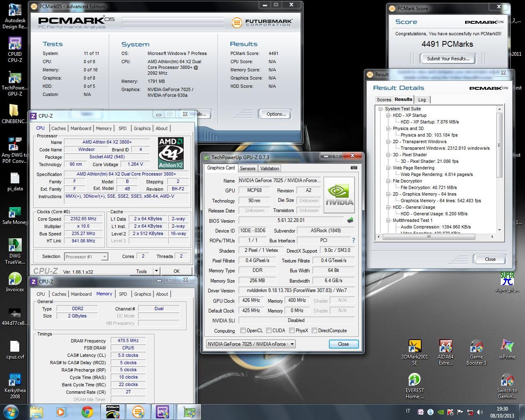The width and height of the screenshot is (525, 420).
Task: Launch the Invoicex desktop shortcut
Action: tap(15, 282)
